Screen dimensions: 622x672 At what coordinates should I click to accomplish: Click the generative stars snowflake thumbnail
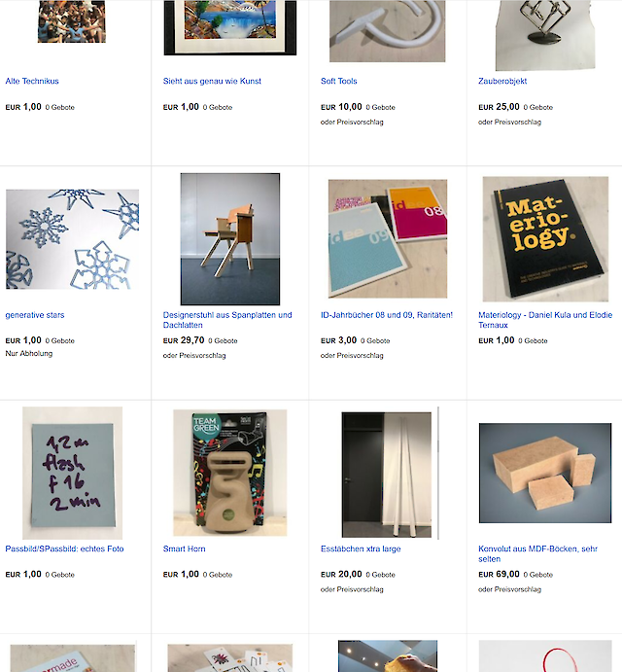[72, 239]
